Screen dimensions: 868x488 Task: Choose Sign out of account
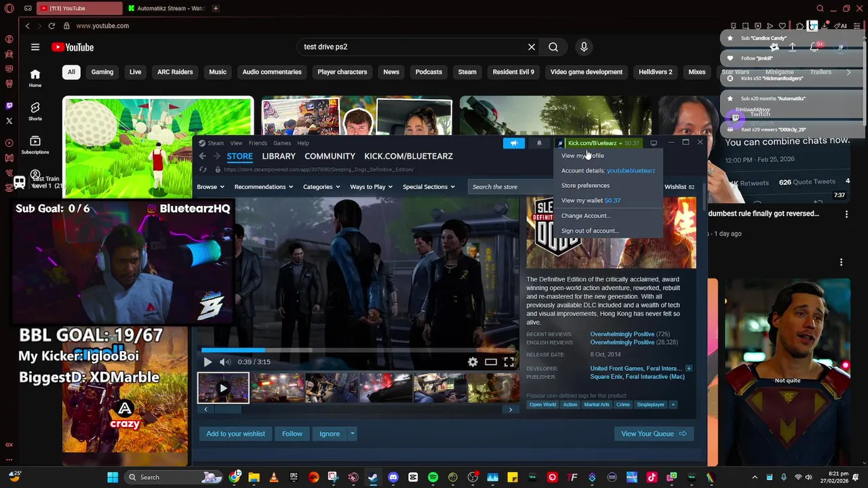tap(590, 230)
